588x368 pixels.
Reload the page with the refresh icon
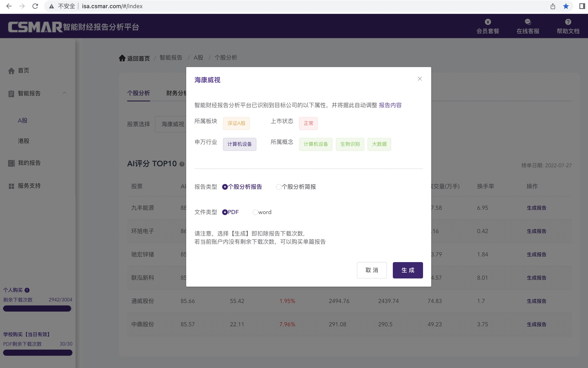[x=35, y=6]
